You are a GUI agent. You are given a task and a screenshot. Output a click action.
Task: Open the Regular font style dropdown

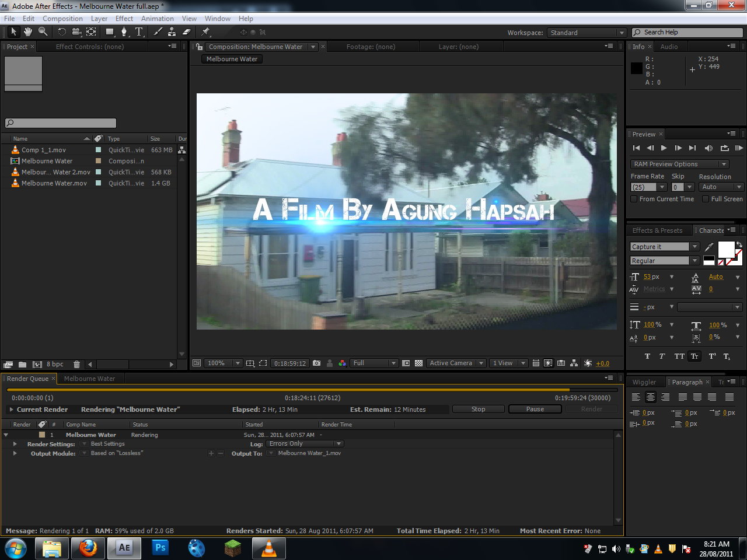click(x=665, y=261)
